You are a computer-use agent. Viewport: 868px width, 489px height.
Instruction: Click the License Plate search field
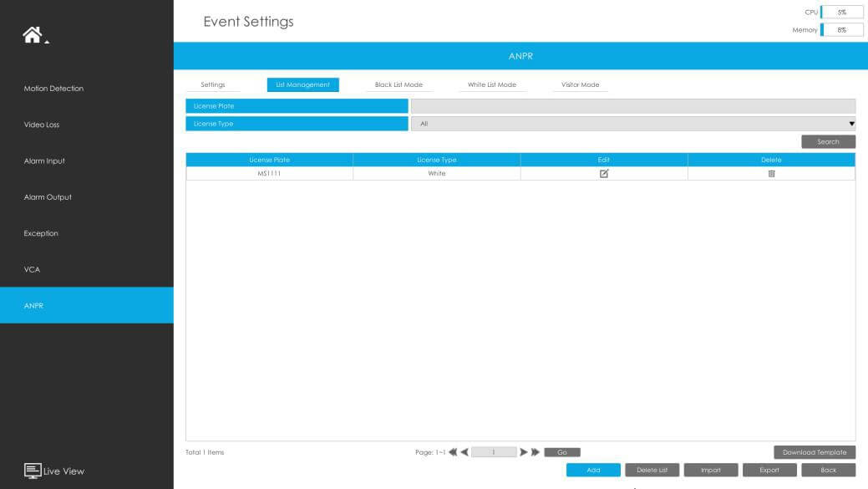[632, 106]
